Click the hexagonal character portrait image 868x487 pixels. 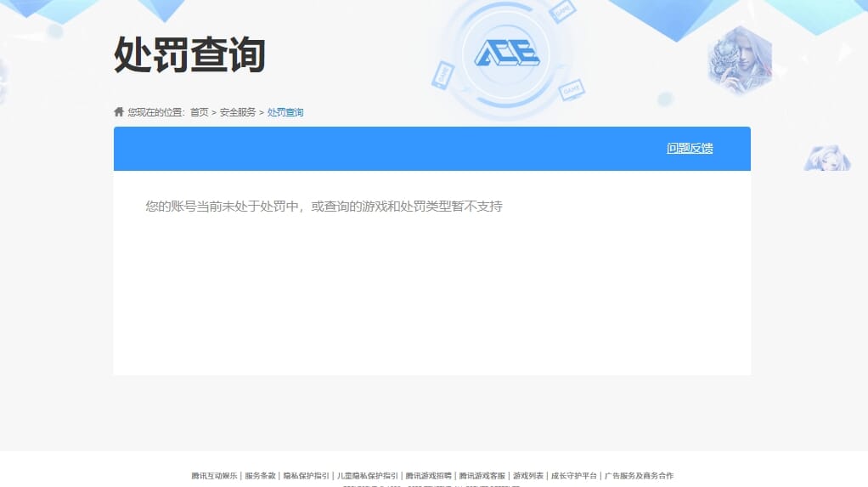pos(740,60)
